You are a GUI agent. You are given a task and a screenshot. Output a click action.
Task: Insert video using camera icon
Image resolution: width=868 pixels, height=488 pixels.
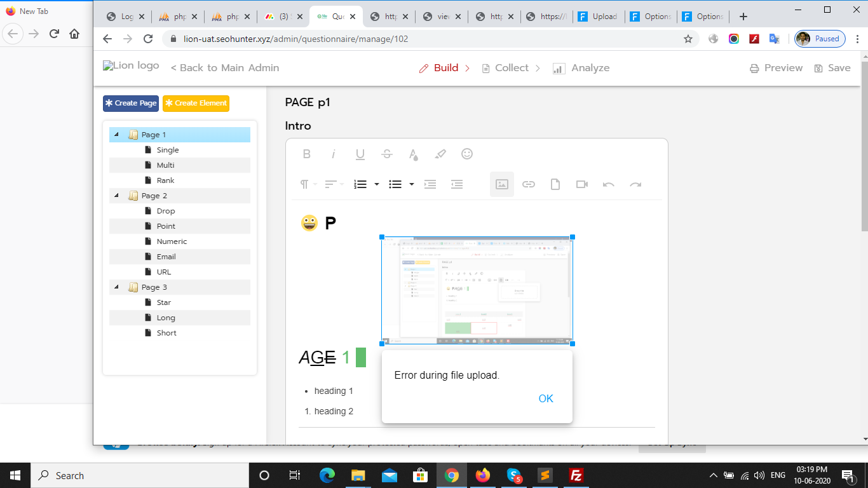point(582,184)
